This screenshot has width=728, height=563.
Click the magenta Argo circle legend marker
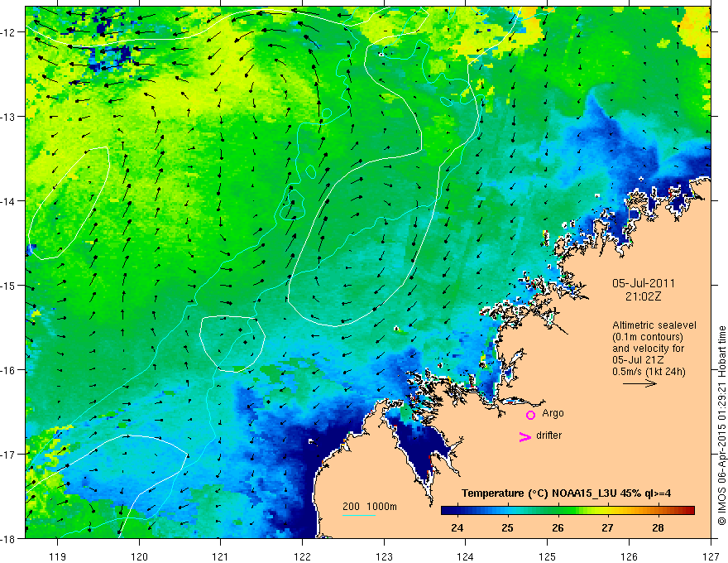click(530, 415)
